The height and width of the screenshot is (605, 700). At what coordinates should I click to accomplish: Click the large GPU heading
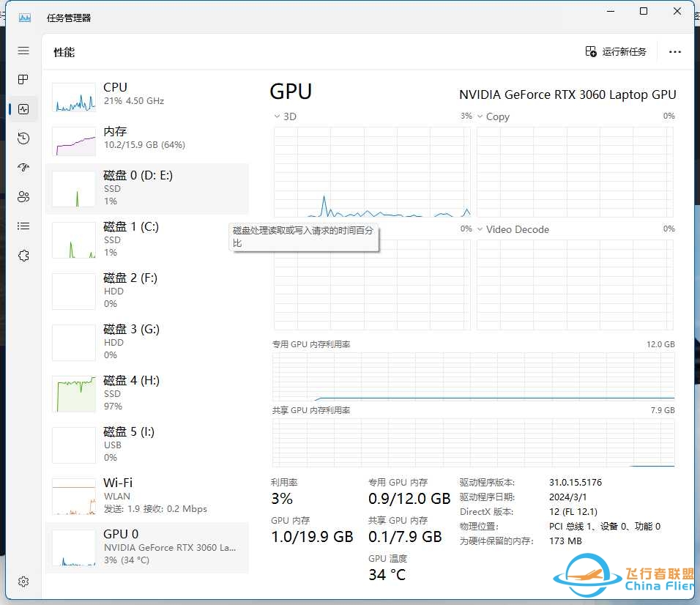tap(291, 92)
